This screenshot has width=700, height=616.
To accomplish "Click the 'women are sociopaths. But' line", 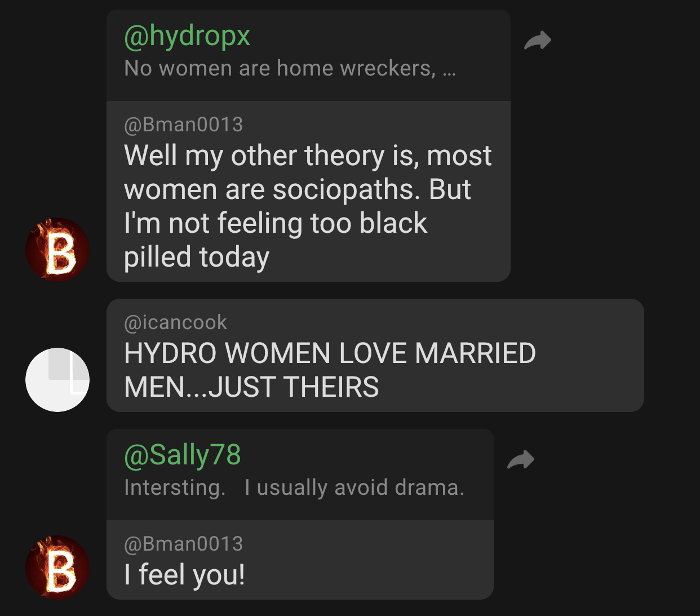I will click(297, 189).
